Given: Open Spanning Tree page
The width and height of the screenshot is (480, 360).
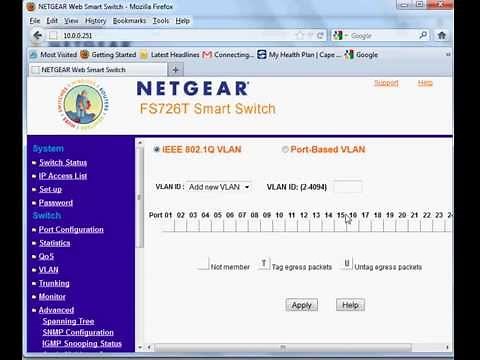Looking at the screenshot, I should pos(68,321).
